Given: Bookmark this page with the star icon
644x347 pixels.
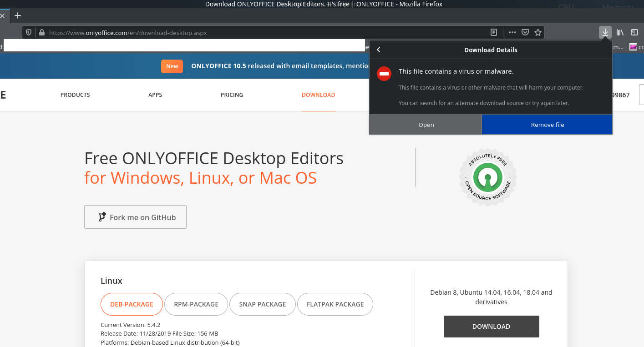Looking at the screenshot, I should (538, 32).
